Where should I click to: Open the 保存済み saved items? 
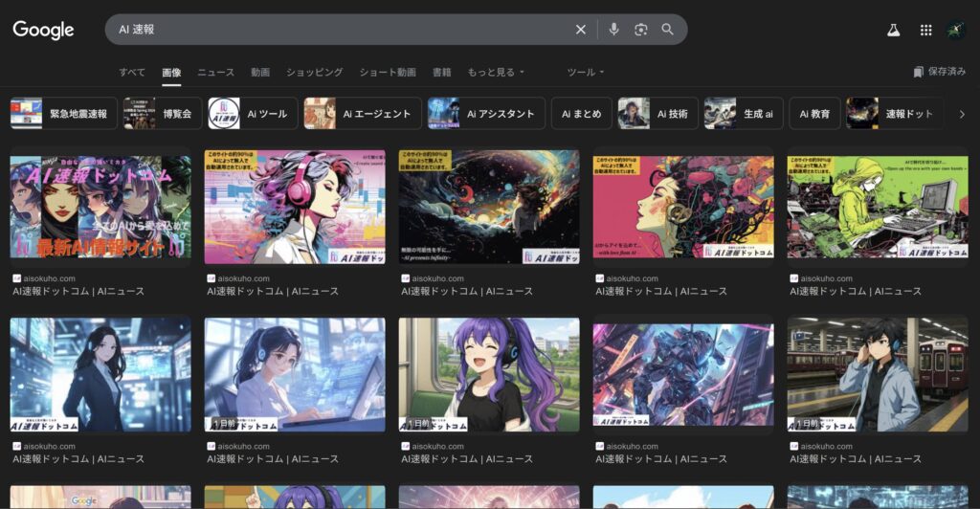click(939, 72)
